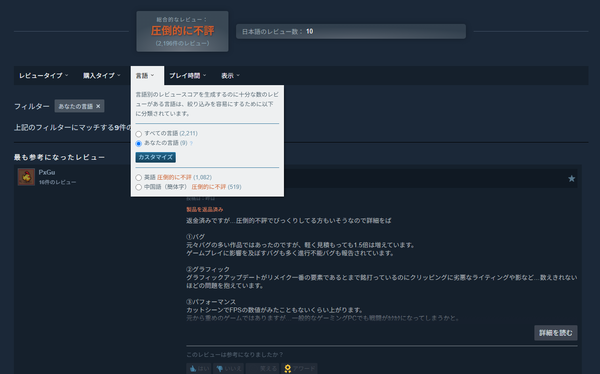
Task: Vote はい with thumbs-up button
Action: [x=199, y=368]
